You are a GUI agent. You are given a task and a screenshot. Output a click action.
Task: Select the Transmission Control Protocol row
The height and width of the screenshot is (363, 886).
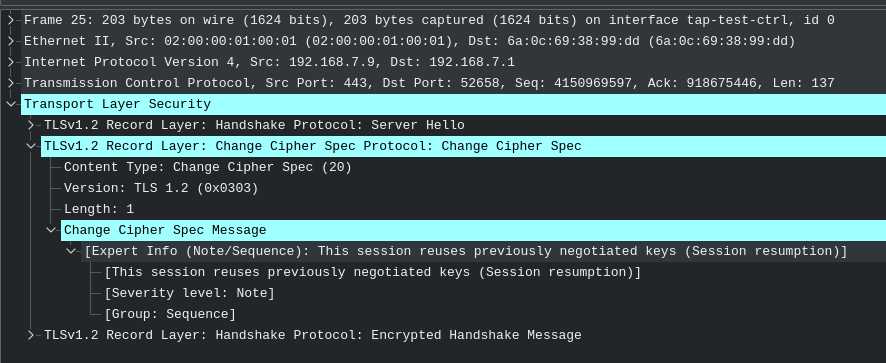[429, 83]
